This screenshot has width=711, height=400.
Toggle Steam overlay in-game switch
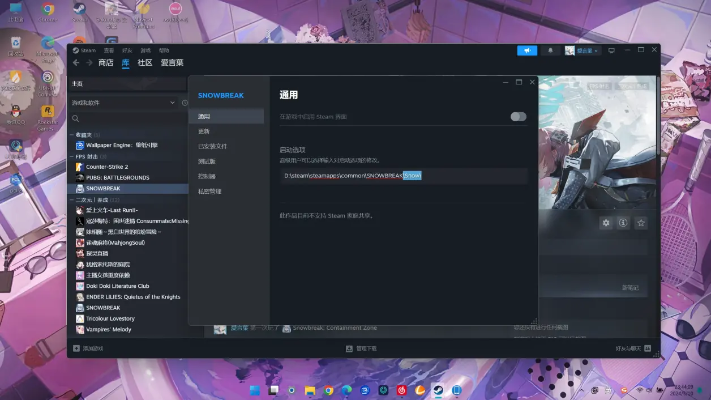[x=518, y=117]
